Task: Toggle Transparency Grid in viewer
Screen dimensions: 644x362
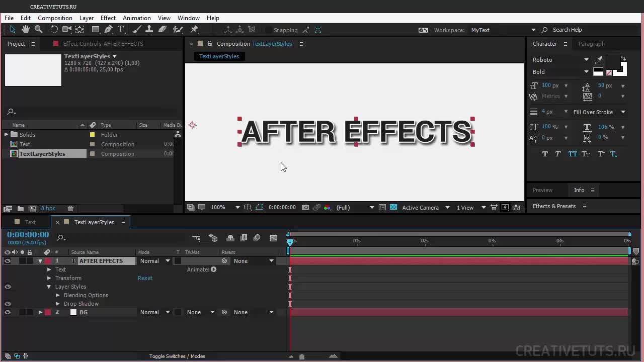Action: (393, 207)
